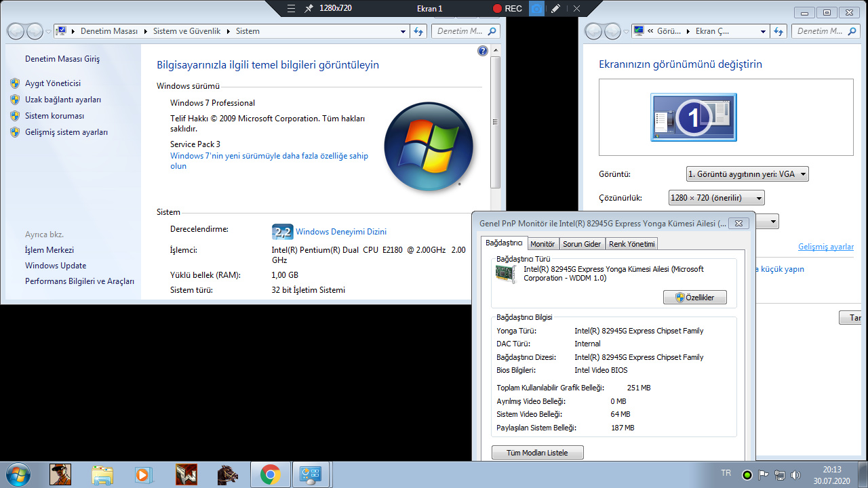Open the cowboy-hat character game taskbar icon

pyautogui.click(x=60, y=474)
